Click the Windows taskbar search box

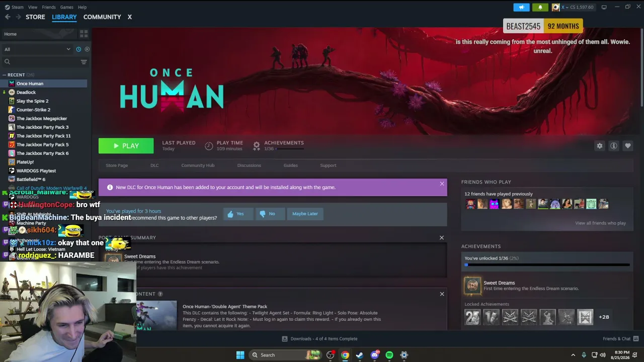click(x=284, y=355)
